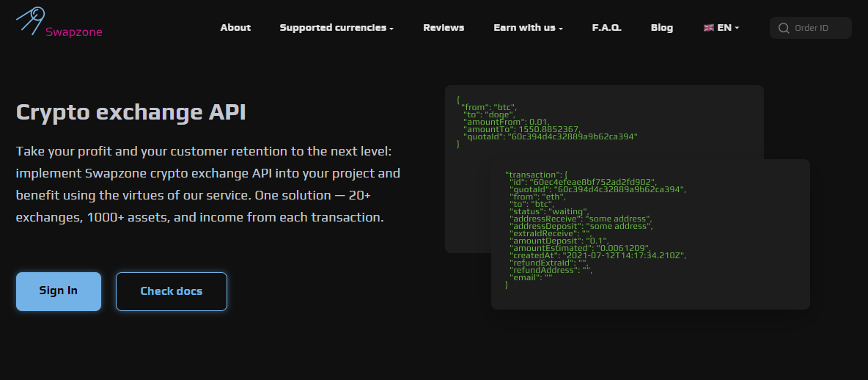Click the "addressDeposit" code line
The height and width of the screenshot is (380, 868).
coord(581,226)
